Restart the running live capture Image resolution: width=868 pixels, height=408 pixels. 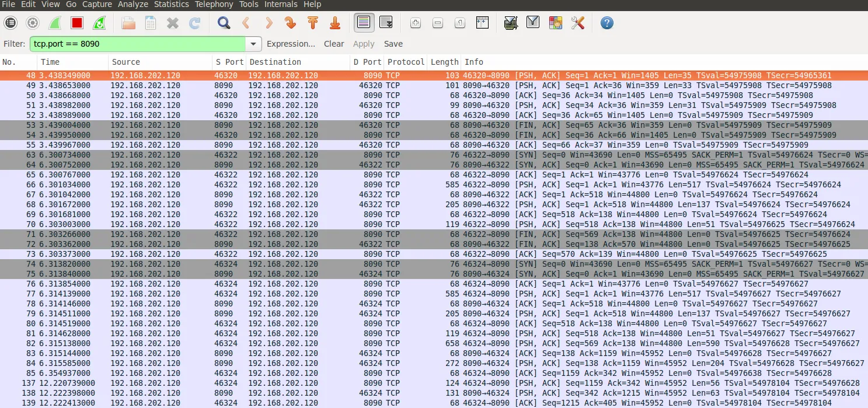99,23
